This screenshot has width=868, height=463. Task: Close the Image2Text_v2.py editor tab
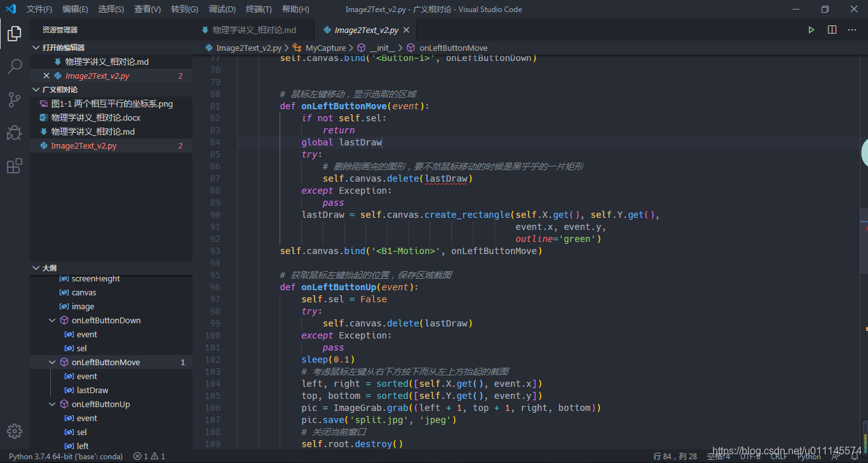coord(407,30)
